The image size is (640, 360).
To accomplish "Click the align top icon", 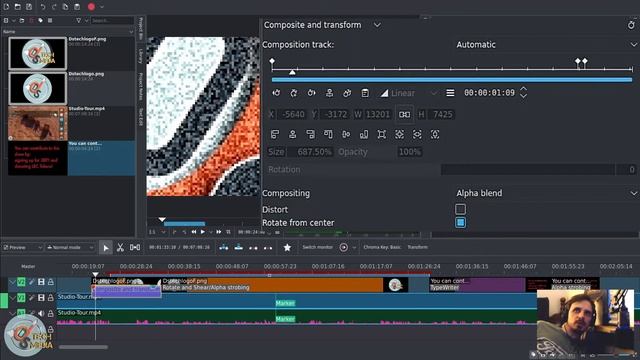I will coord(328,134).
